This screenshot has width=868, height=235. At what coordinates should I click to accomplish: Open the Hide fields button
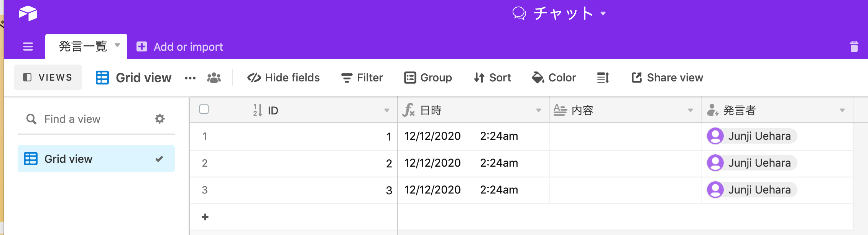pyautogui.click(x=283, y=78)
